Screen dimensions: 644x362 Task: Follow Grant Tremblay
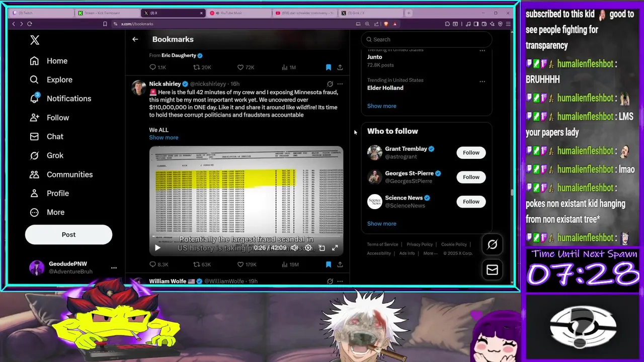click(471, 152)
